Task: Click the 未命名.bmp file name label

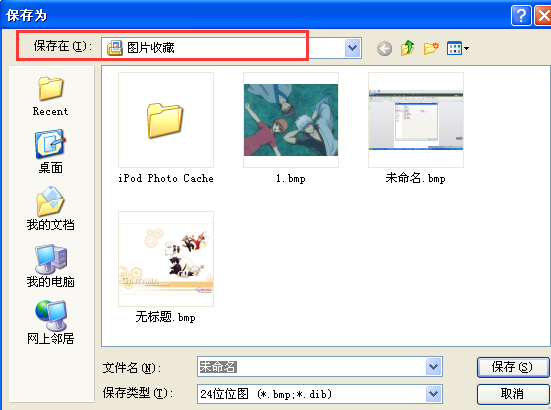Action: pos(416,178)
